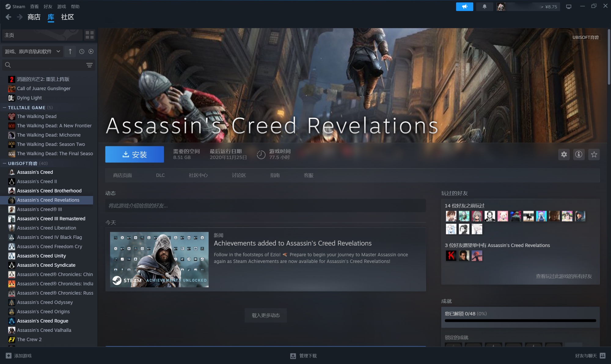Open the 查看 menu
This screenshot has height=364, width=611.
coord(34,6)
